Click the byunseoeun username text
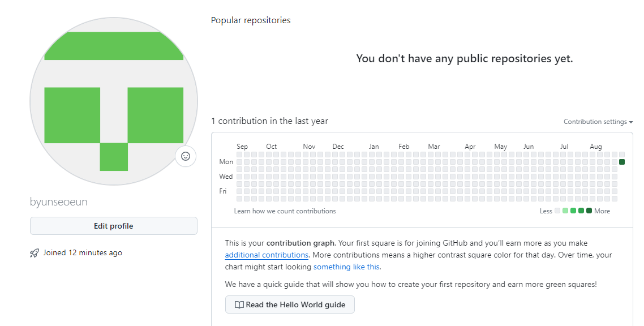Image resolution: width=644 pixels, height=326 pixels. point(59,201)
